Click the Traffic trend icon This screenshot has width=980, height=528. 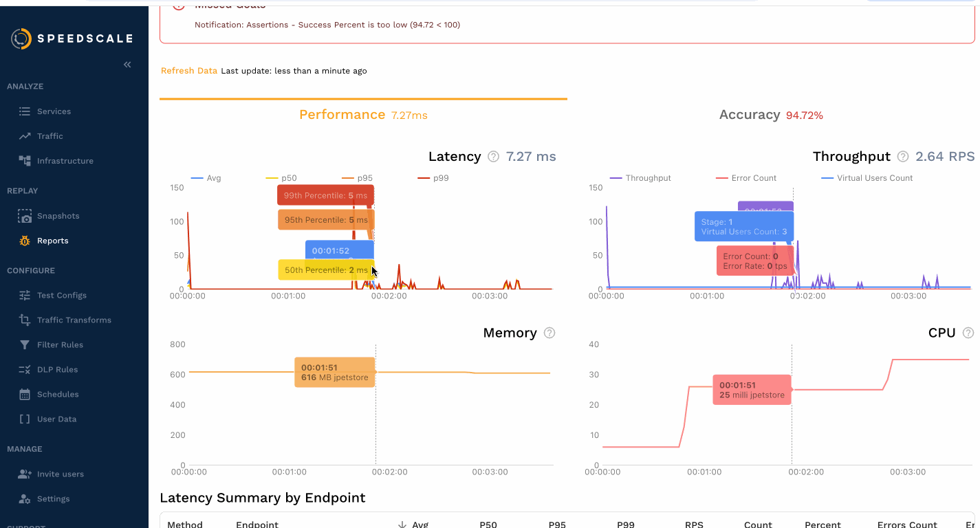(x=25, y=136)
